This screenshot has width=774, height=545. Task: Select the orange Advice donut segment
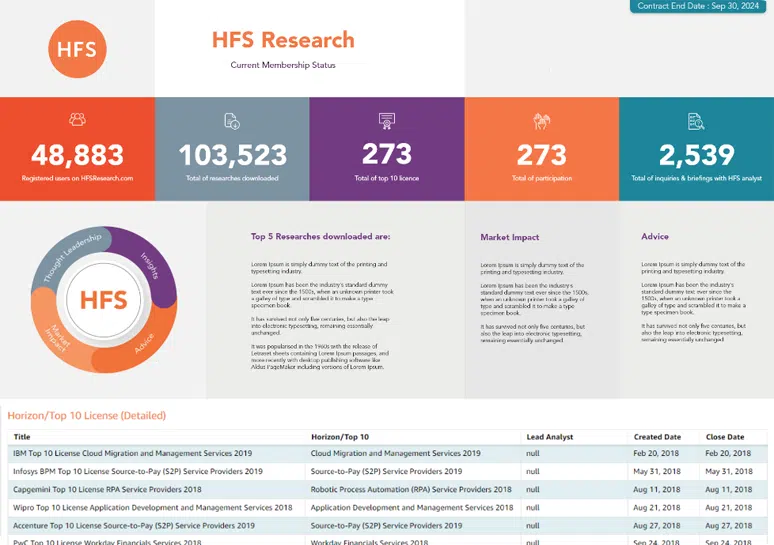(x=141, y=346)
